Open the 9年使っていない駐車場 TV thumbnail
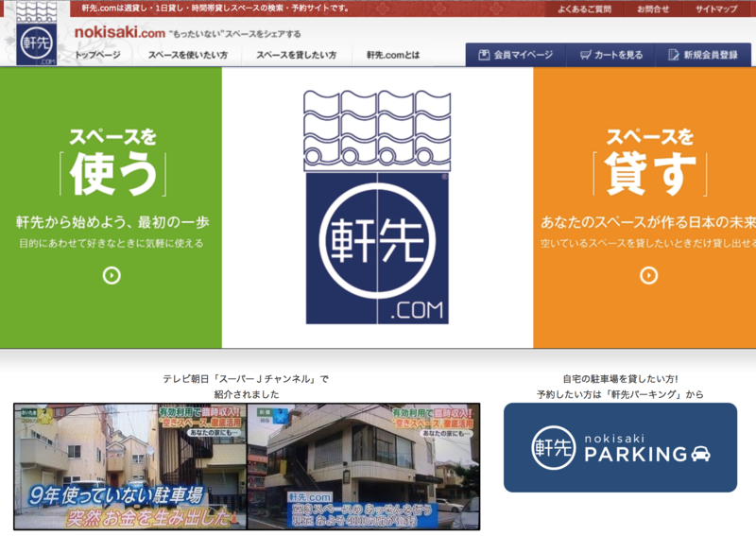The image size is (756, 536). coord(130,467)
